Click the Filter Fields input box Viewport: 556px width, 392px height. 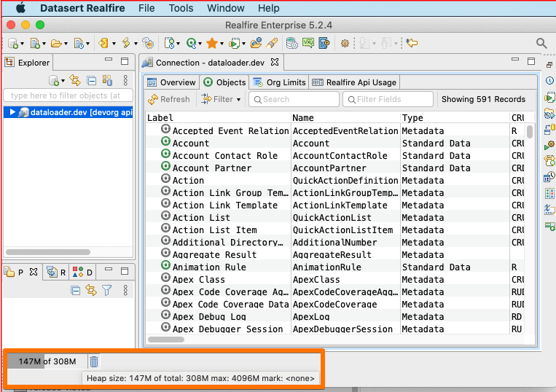tap(388, 99)
